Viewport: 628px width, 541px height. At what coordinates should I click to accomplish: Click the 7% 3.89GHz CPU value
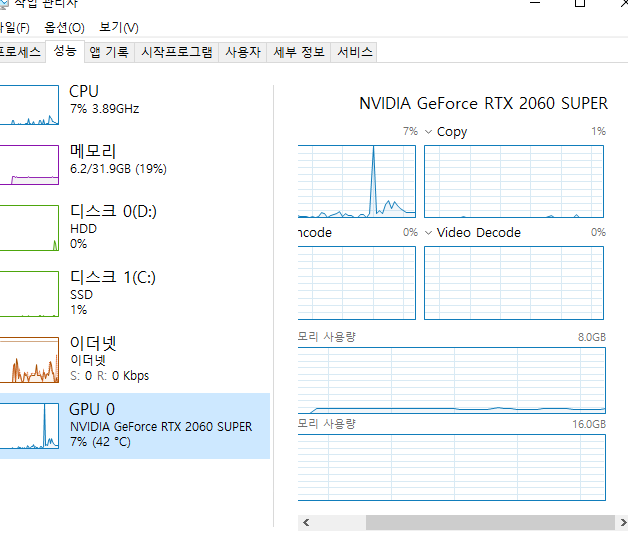click(x=105, y=109)
